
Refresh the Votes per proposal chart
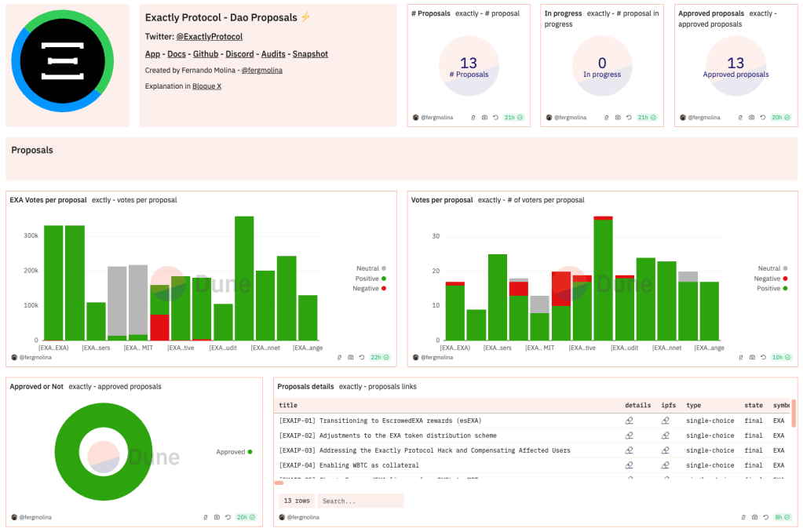point(764,357)
